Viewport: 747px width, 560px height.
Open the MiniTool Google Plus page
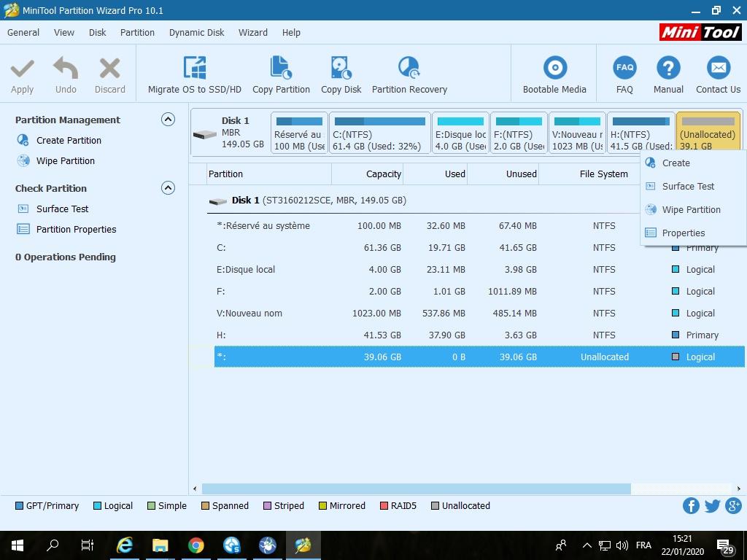(733, 506)
